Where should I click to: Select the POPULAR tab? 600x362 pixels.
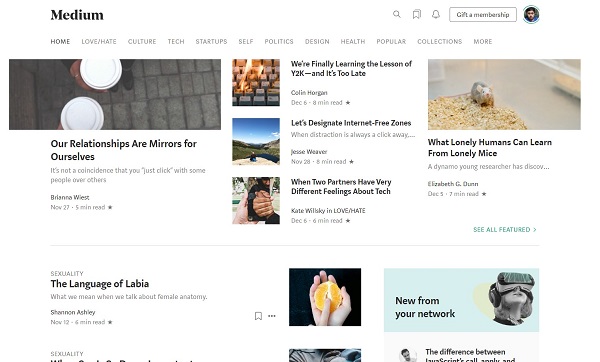tap(391, 41)
